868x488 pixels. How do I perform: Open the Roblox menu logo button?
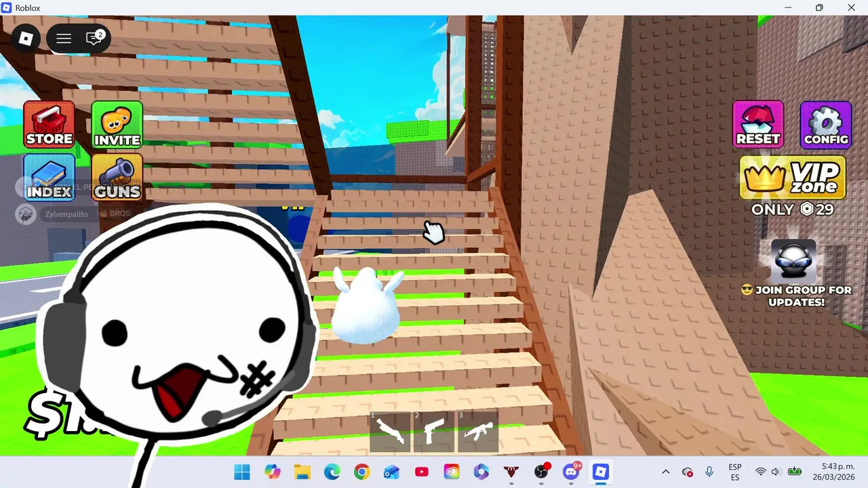[26, 39]
